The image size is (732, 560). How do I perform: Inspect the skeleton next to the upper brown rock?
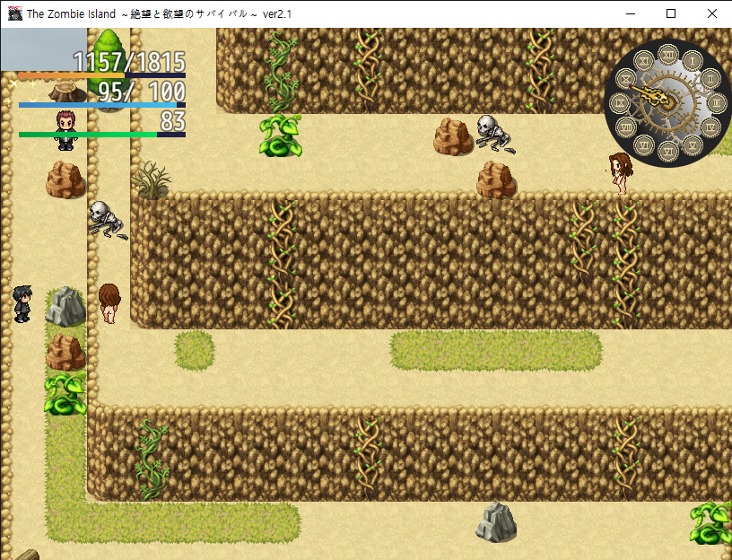point(495,135)
